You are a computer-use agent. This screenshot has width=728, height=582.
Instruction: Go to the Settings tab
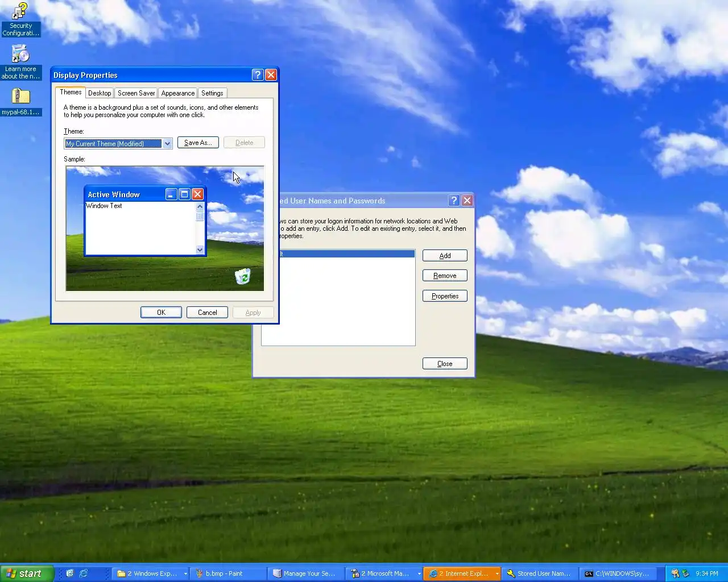pyautogui.click(x=212, y=93)
